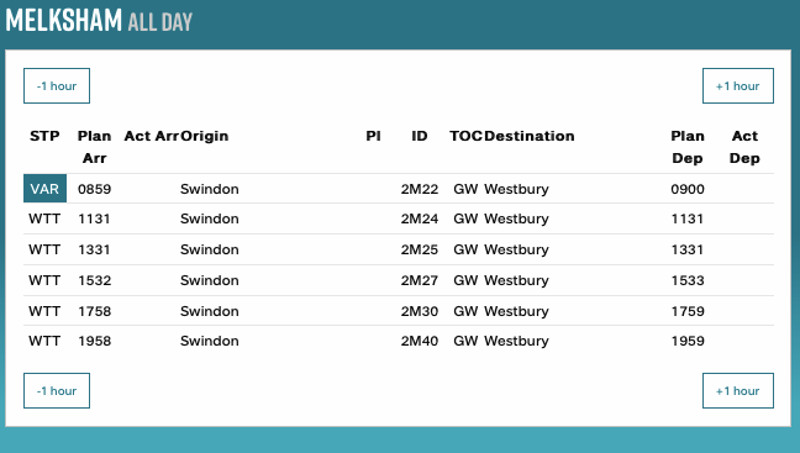Click planned arrival time 0859
This screenshot has width=800, height=453.
(94, 189)
